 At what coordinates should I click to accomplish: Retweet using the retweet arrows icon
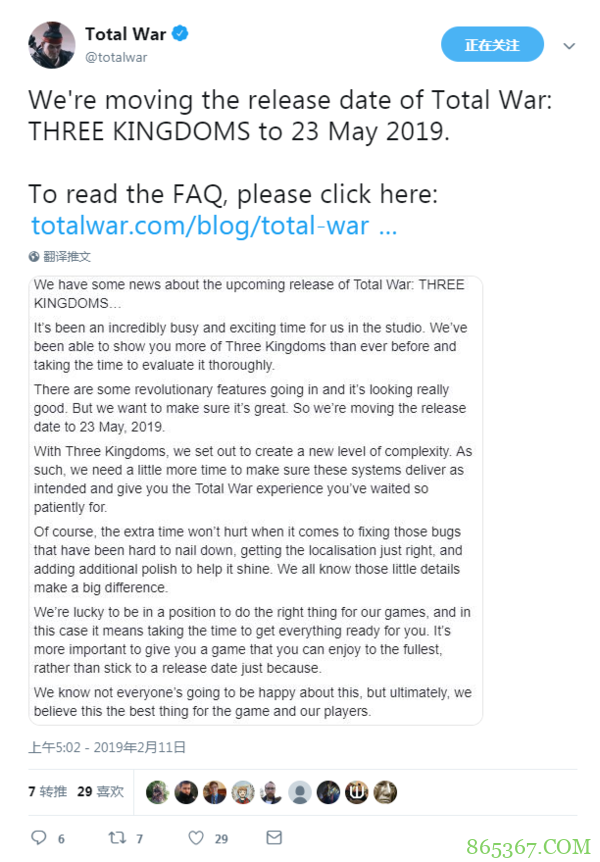[x=116, y=837]
